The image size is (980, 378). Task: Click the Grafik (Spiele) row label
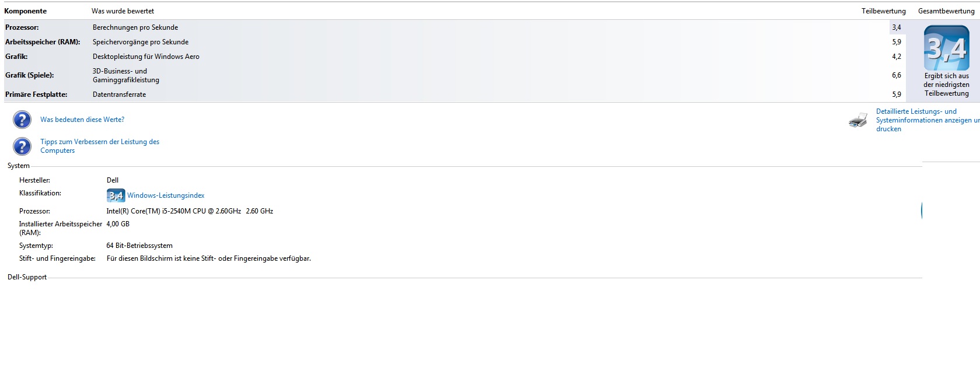30,75
